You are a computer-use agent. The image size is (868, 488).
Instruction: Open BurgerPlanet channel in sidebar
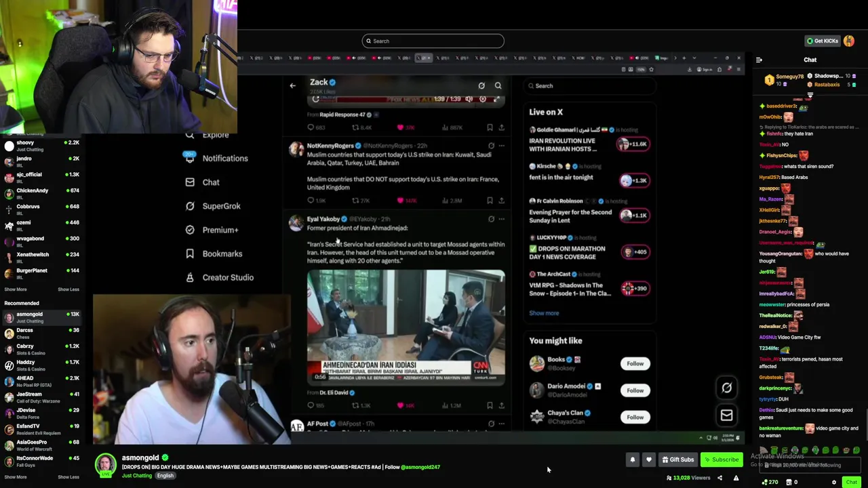coord(41,273)
